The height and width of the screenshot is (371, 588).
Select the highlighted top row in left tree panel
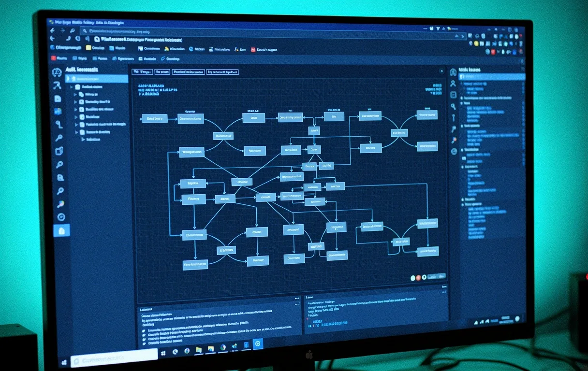(x=97, y=78)
